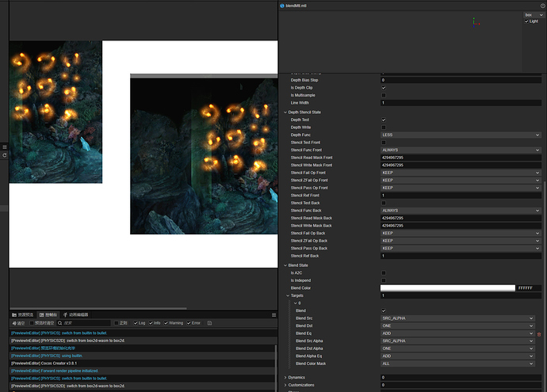Screen dimensions: 547x392
Task: Enable the Depth Write checkbox
Action: pos(384,127)
